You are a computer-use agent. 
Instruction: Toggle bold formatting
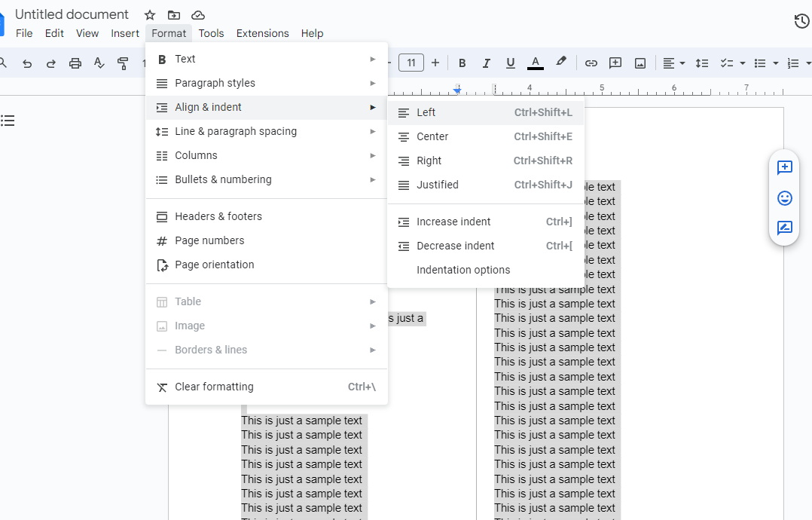462,63
